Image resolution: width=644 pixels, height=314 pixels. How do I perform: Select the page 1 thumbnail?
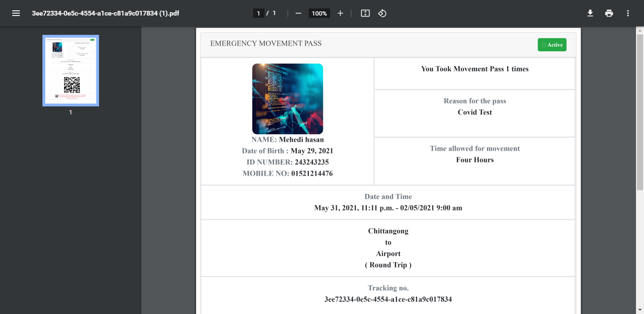71,71
